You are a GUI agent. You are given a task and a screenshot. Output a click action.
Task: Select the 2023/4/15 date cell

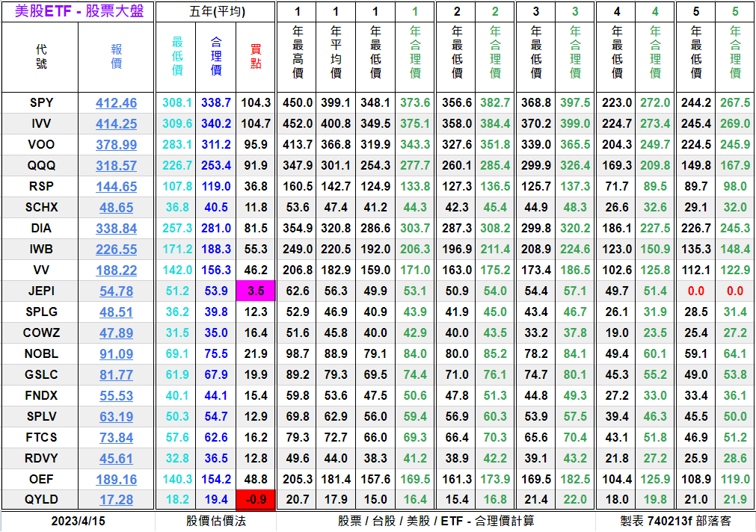coord(77,521)
